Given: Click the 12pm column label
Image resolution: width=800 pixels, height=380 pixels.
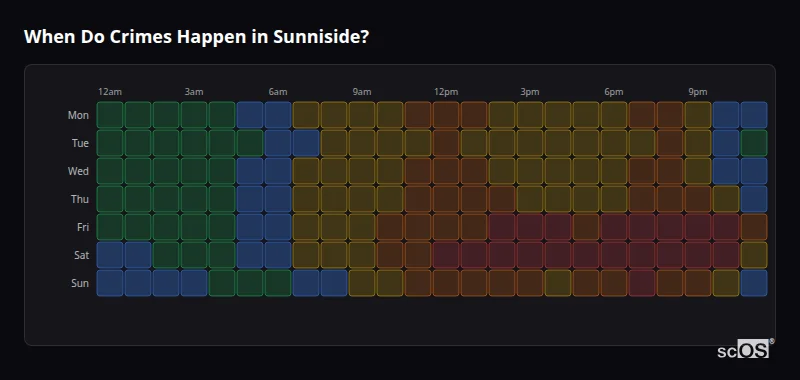Looking at the screenshot, I should (446, 92).
